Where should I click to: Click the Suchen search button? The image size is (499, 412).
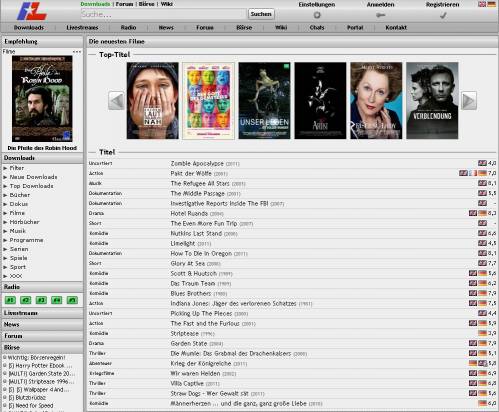261,14
